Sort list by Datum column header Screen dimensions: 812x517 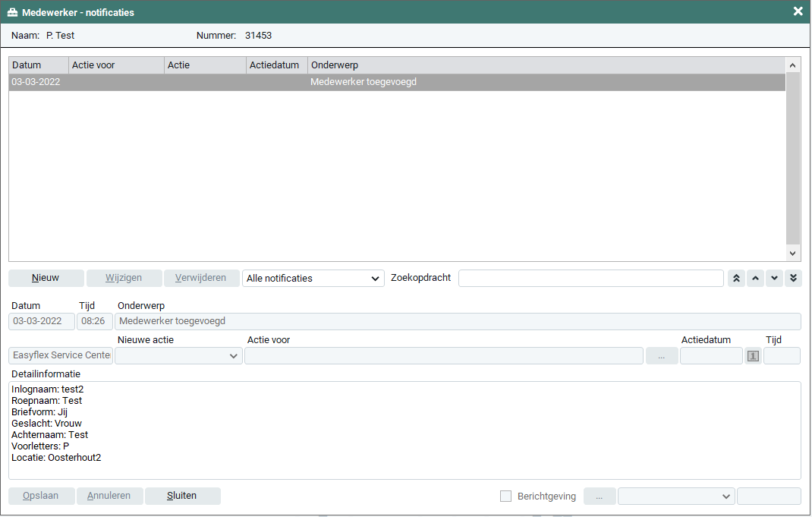click(38, 65)
